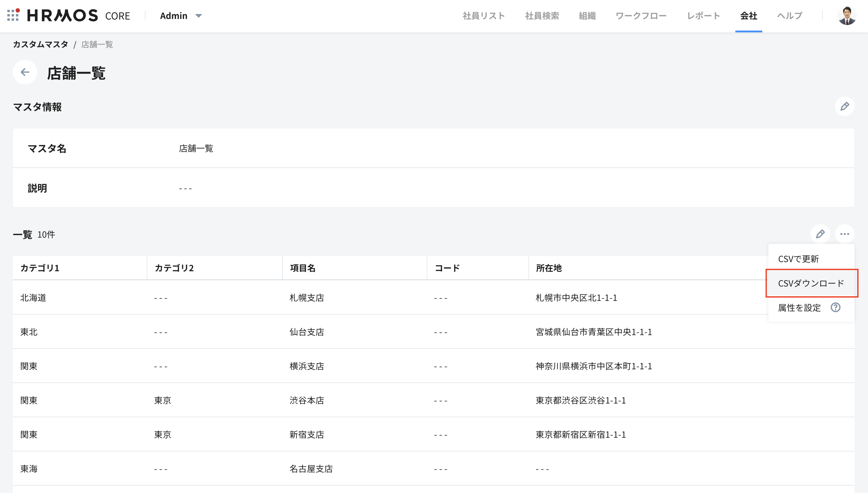Image resolution: width=868 pixels, height=493 pixels.
Task: Choose CSVダウンロード menu entry
Action: pyautogui.click(x=811, y=283)
